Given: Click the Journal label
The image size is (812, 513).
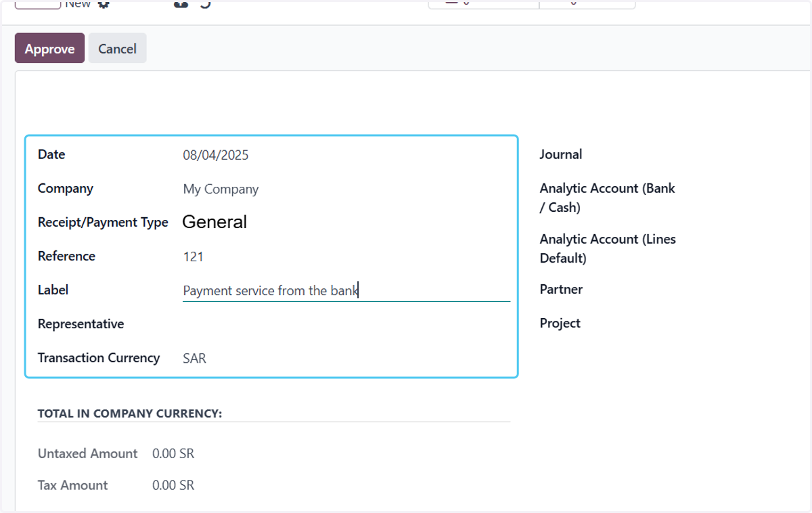Looking at the screenshot, I should pyautogui.click(x=561, y=154).
